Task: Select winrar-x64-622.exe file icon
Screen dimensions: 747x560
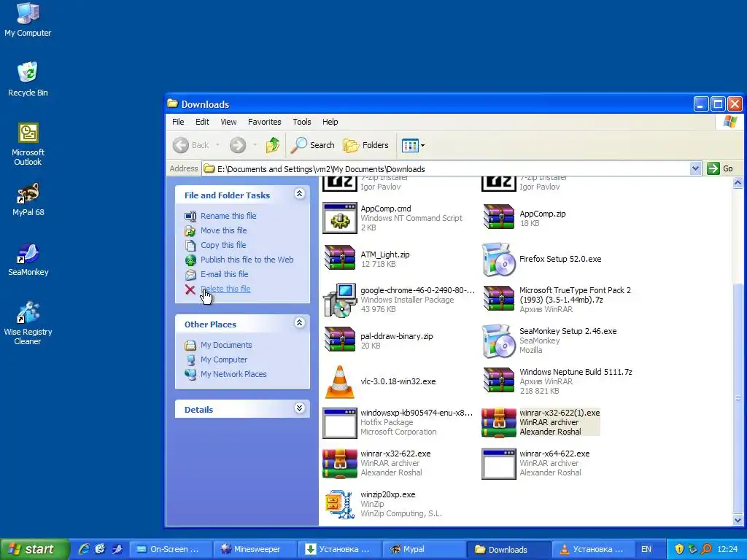Action: click(x=499, y=464)
